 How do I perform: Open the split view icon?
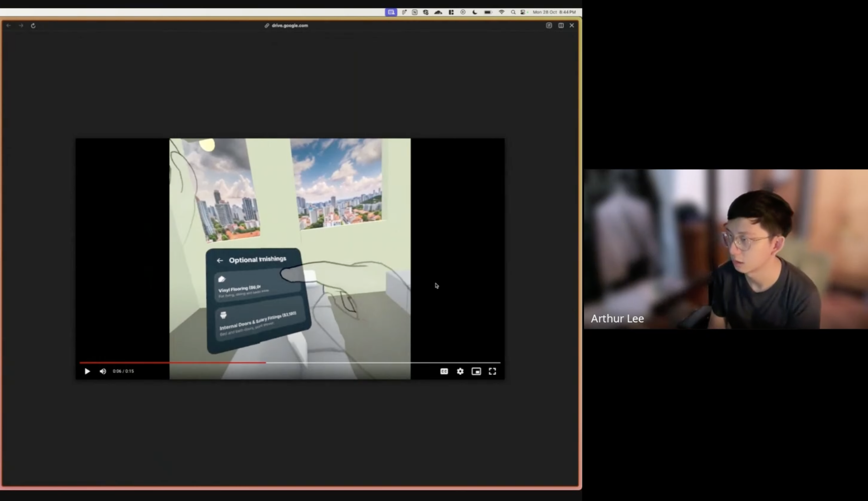[x=561, y=25]
